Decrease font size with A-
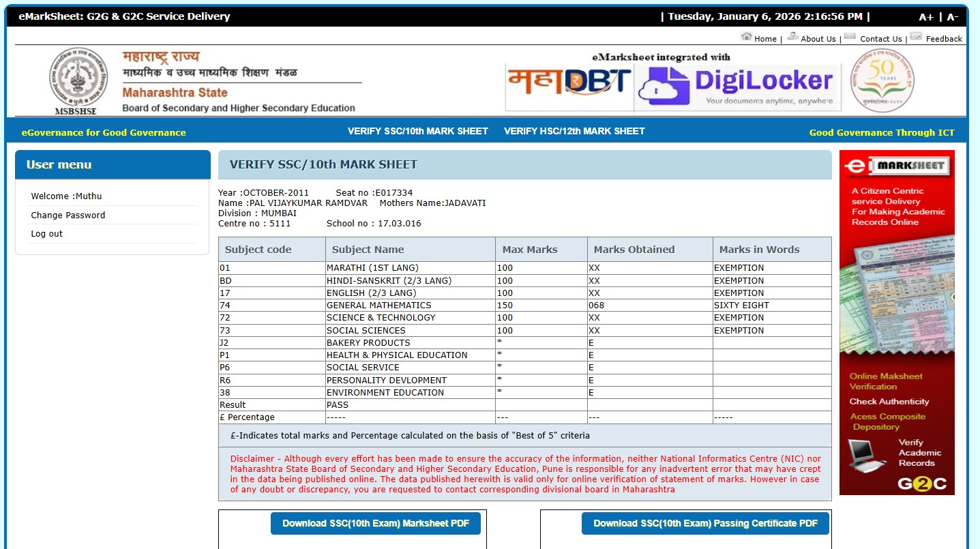The width and height of the screenshot is (980, 549). (x=952, y=17)
